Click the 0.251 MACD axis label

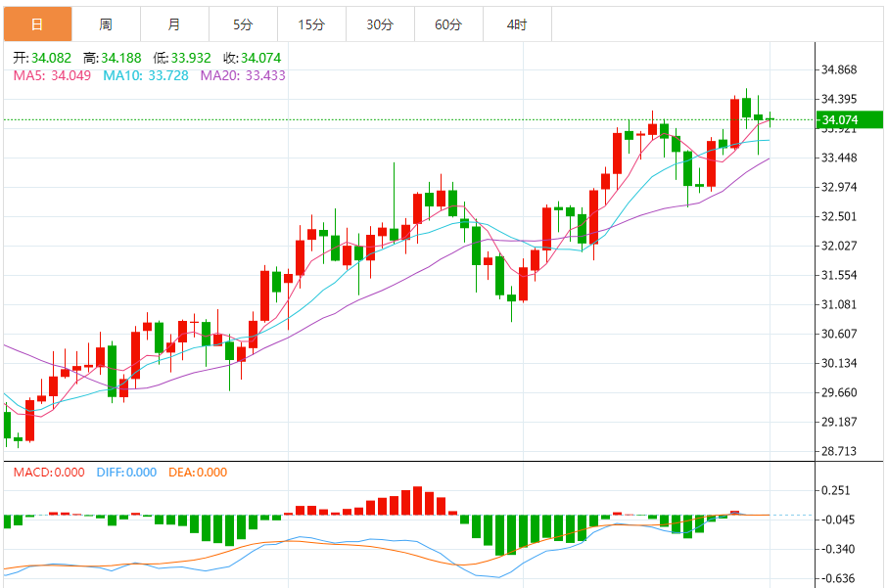pyautogui.click(x=835, y=490)
